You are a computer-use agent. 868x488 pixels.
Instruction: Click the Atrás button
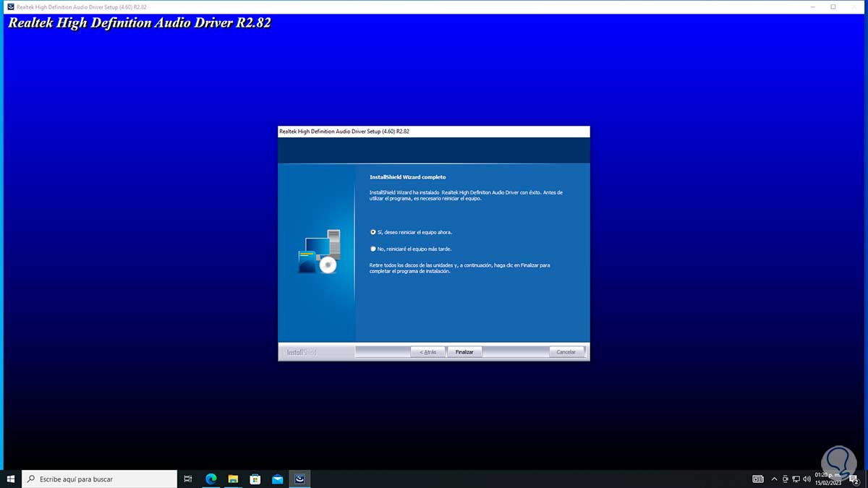point(427,352)
